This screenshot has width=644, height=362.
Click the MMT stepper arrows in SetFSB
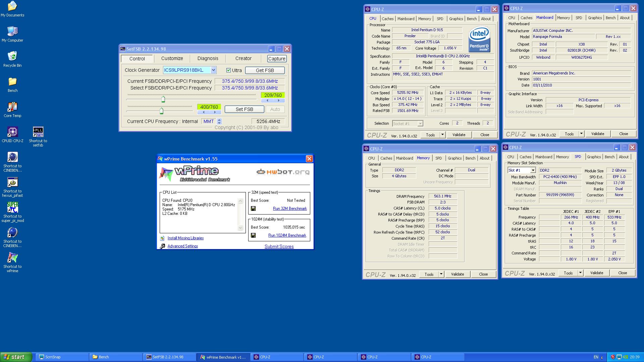[219, 121]
